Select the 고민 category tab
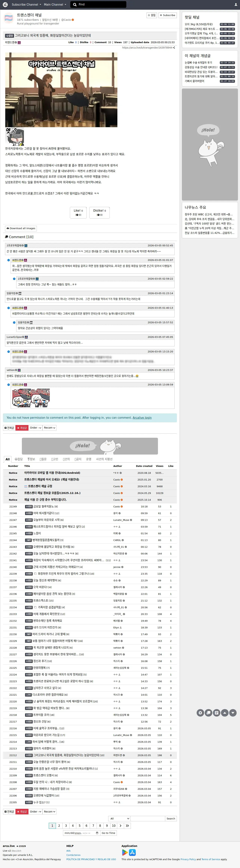This screenshot has width=240, height=868. click(x=55, y=459)
